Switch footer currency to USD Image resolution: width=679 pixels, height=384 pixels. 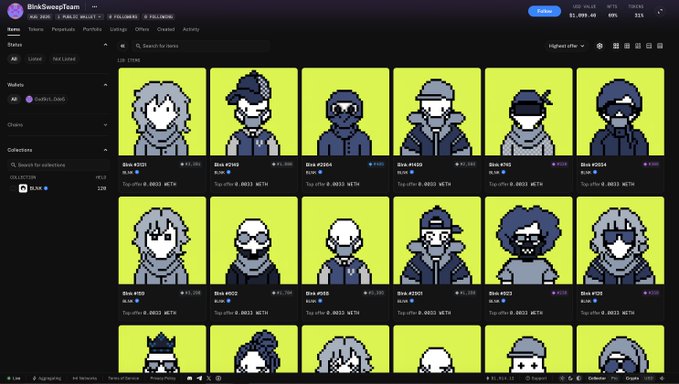click(648, 378)
